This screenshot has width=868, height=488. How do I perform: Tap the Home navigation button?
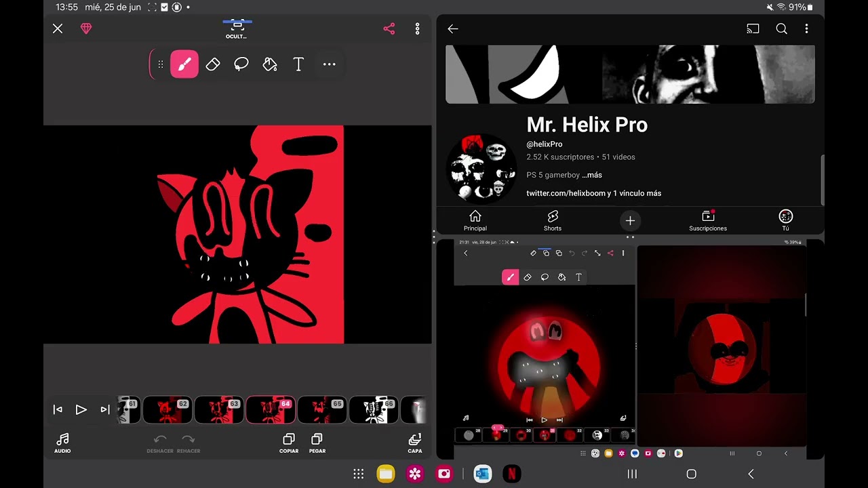click(x=692, y=474)
